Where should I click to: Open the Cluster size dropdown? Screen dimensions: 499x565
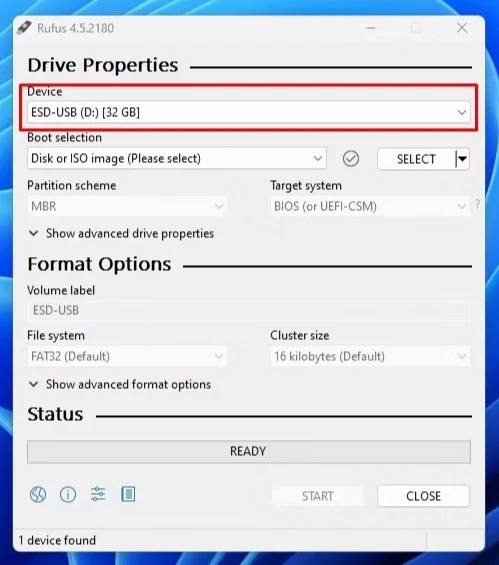[370, 356]
